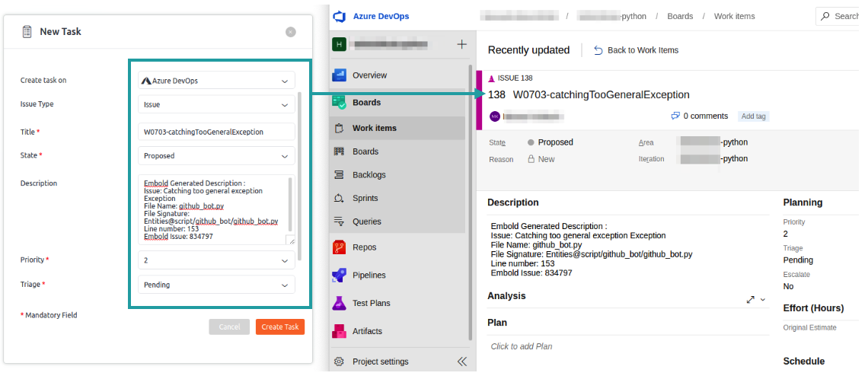Open the Boards sub-item grid icon
Viewport: 868px width, 376px height.
pos(340,151)
